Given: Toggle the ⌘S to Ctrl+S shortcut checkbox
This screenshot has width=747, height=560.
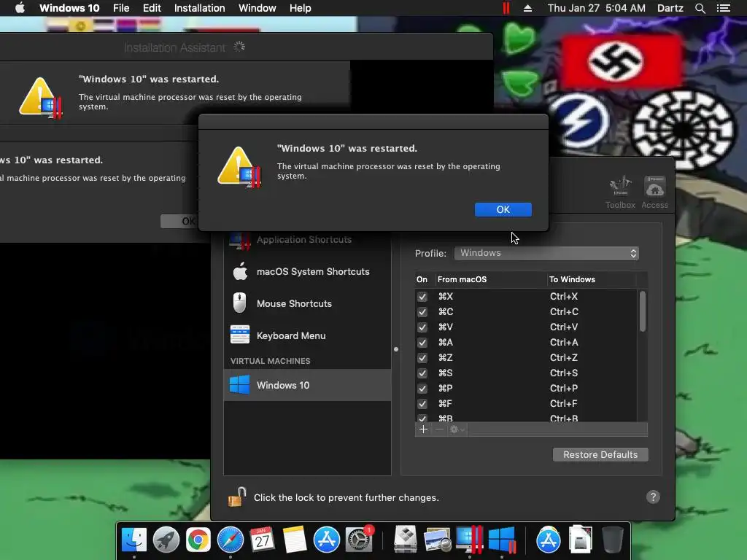Looking at the screenshot, I should (x=422, y=373).
